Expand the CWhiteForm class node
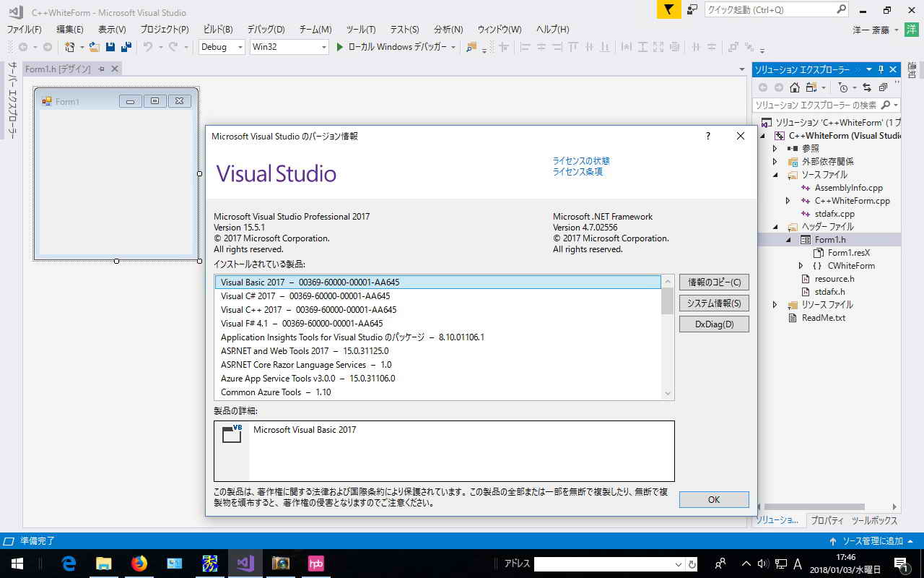 801,266
